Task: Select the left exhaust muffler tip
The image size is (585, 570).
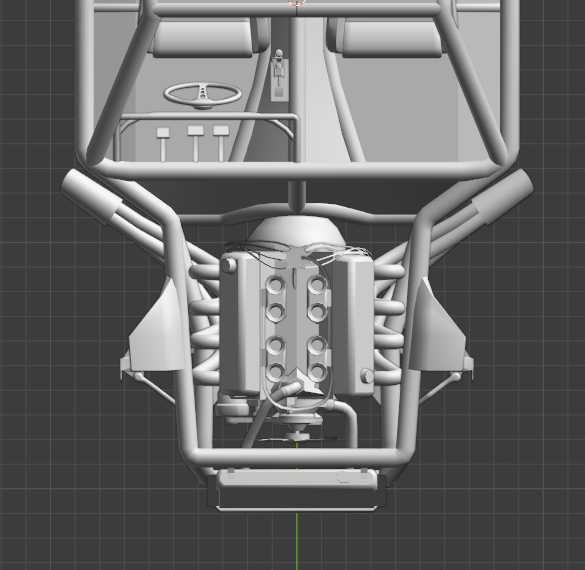Action: (91, 196)
